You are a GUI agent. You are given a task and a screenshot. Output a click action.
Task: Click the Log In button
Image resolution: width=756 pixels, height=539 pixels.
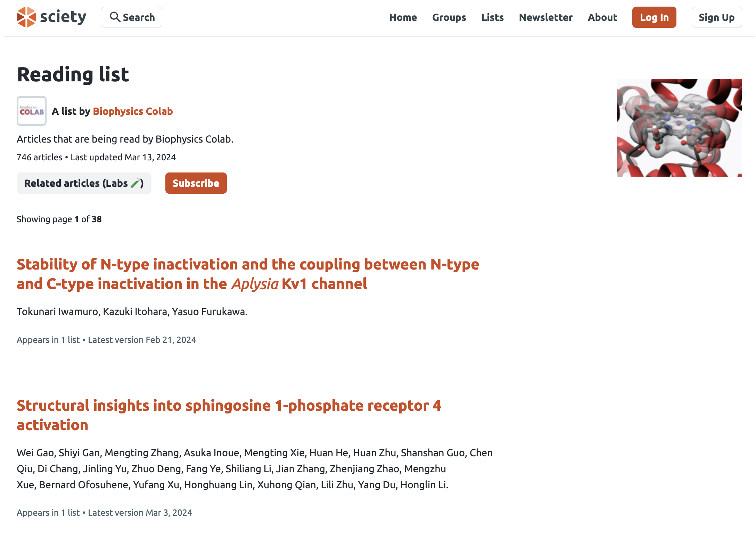pyautogui.click(x=654, y=17)
